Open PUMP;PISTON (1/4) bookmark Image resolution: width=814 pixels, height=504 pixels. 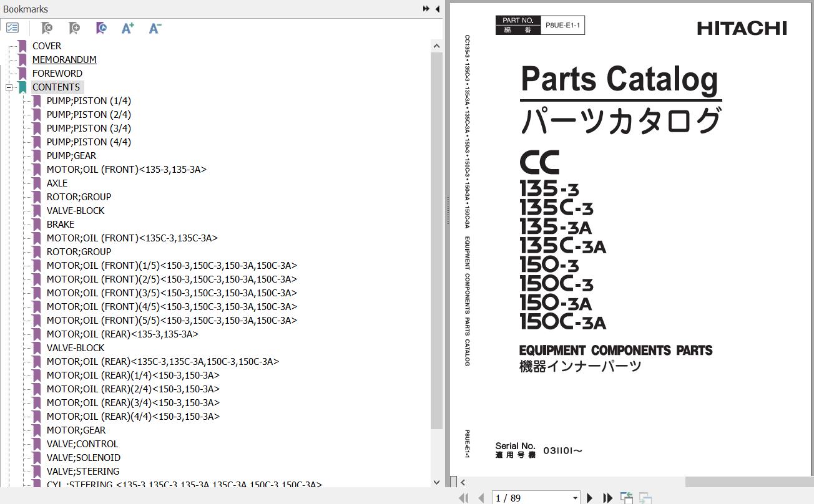(89, 100)
